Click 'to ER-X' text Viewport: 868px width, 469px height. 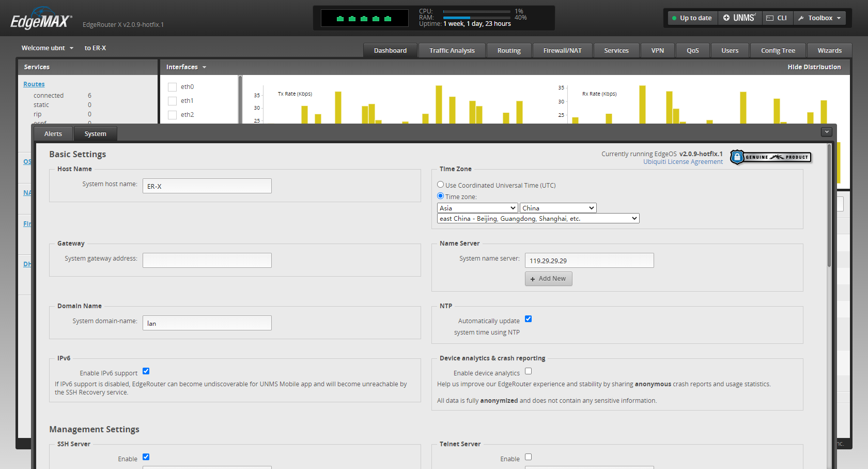click(x=95, y=48)
